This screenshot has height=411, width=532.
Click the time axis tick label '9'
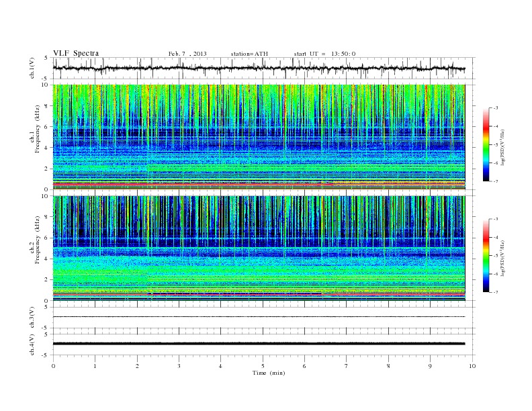(430, 366)
